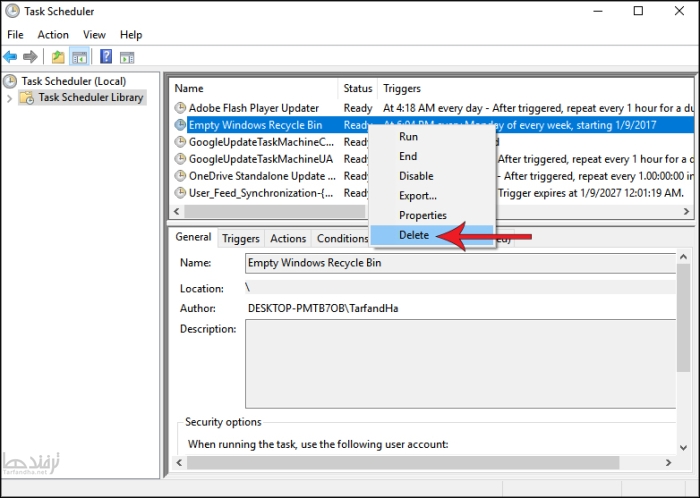The width and height of the screenshot is (700, 498).
Task: Click the Ready status of Adobe Flash Player Updater
Action: 358,108
